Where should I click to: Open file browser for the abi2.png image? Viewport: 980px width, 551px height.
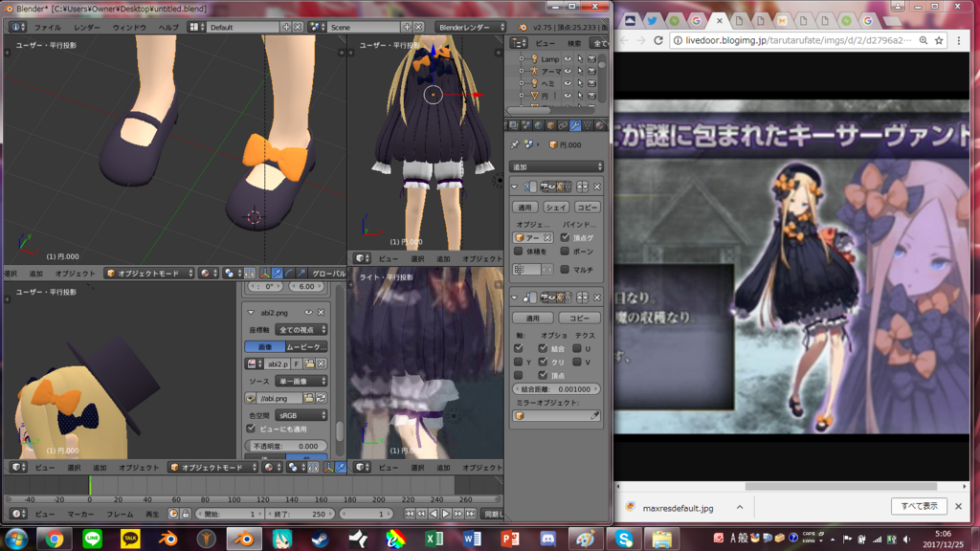point(309,364)
